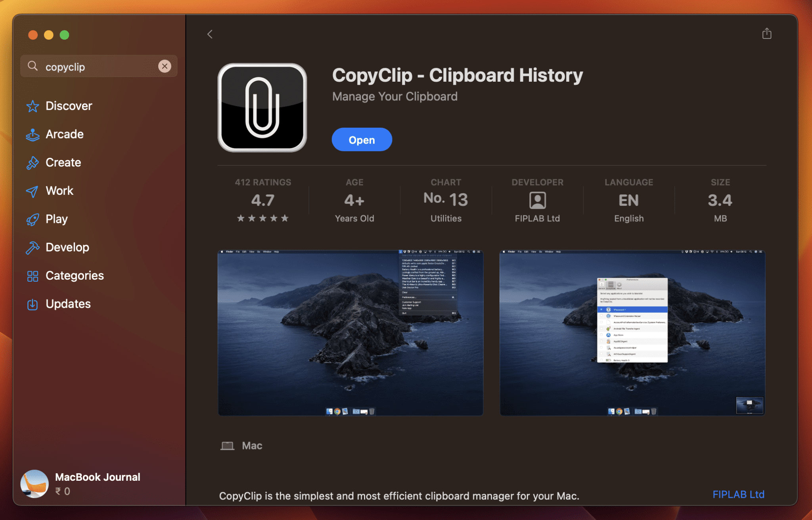This screenshot has width=812, height=520.
Task: Go back using the chevron arrow
Action: click(x=210, y=34)
